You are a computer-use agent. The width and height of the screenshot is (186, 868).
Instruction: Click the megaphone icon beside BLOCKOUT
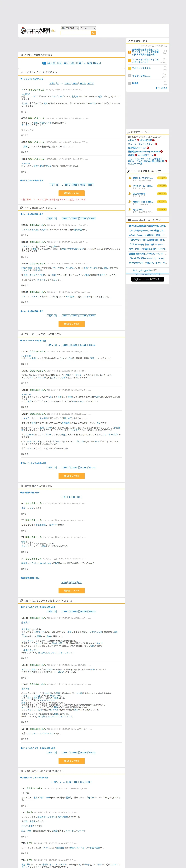click(x=130, y=194)
